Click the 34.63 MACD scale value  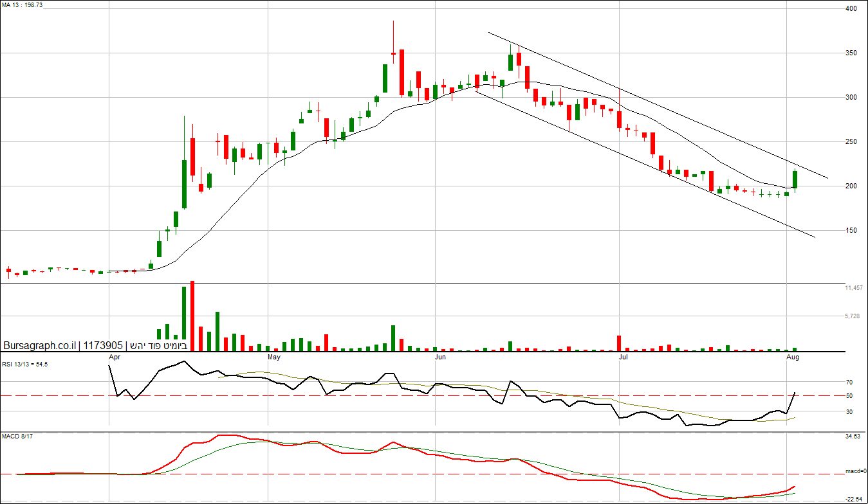pyautogui.click(x=853, y=437)
